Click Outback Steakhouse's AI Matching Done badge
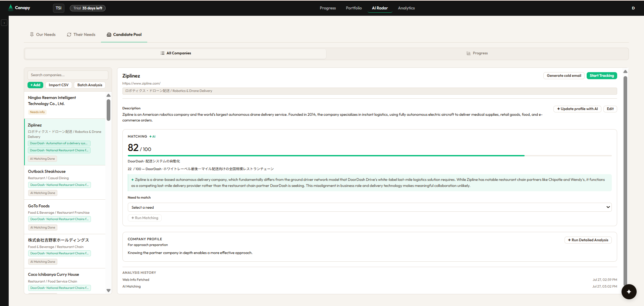Viewport: 644px width, 306px height. pos(43,193)
